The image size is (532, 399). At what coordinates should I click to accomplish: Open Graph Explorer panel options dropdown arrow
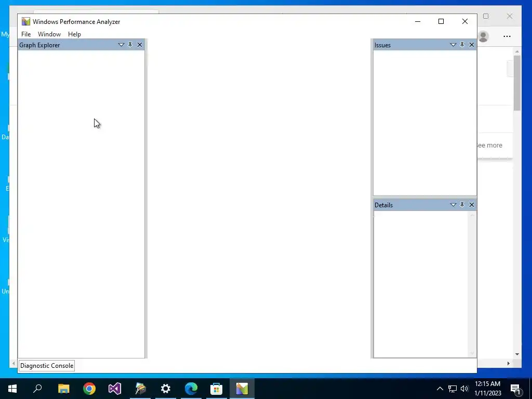121,45
